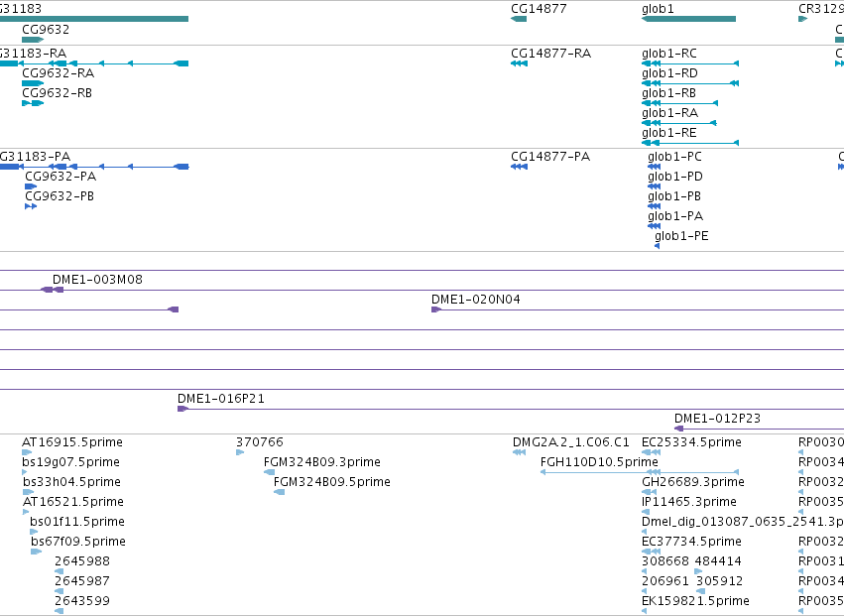Click the feature labeled 305912

720,581
